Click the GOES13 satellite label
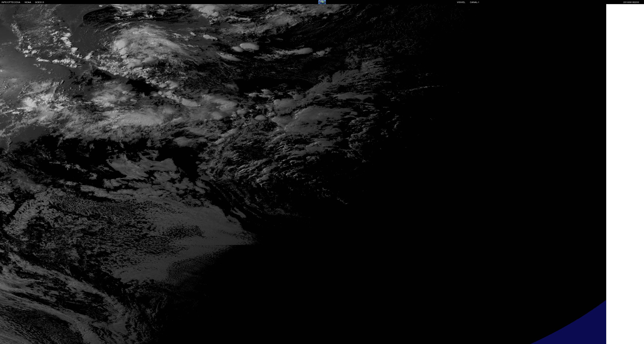This screenshot has width=644, height=344. point(39,2)
